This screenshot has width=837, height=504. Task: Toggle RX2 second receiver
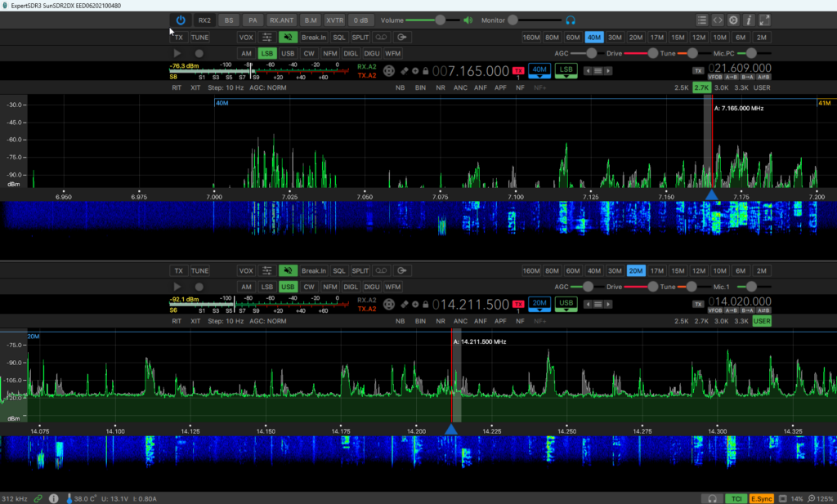(x=204, y=20)
